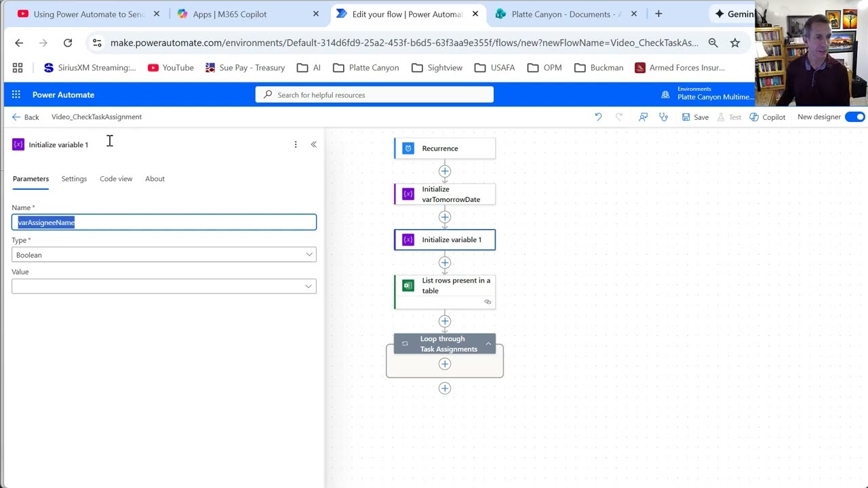Add an action below Initialize variable 1 card
This screenshot has width=868, height=488.
pyautogui.click(x=445, y=263)
